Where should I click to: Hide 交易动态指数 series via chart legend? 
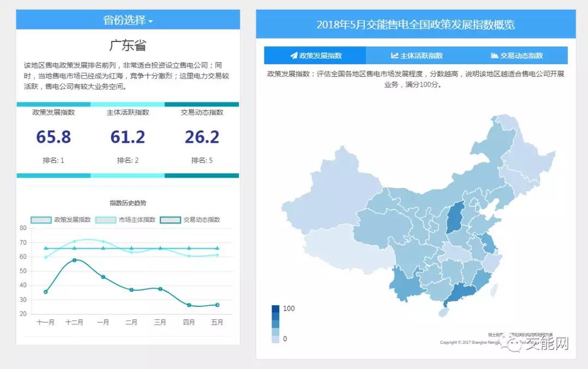point(191,220)
